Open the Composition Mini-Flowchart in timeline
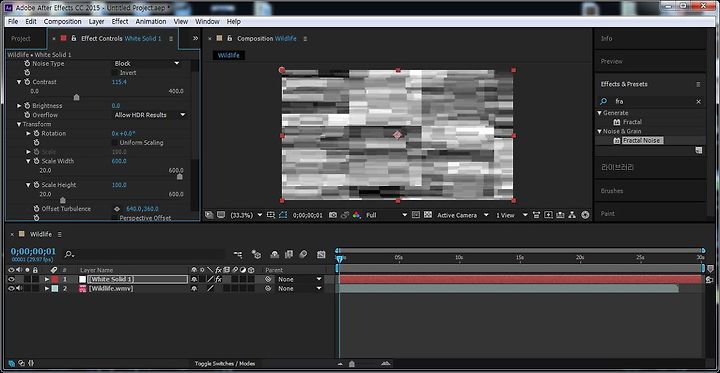The image size is (720, 373). (238, 254)
